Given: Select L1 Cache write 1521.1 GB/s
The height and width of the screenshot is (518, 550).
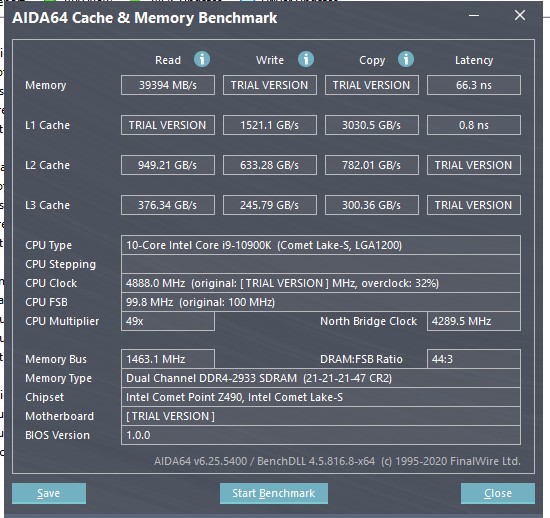Looking at the screenshot, I should pos(270,125).
